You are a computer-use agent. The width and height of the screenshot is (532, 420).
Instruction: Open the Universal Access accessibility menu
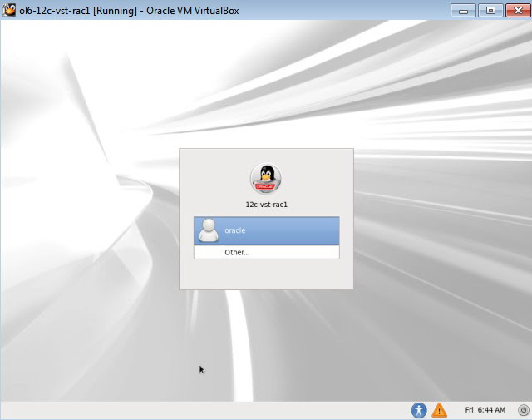pyautogui.click(x=419, y=410)
